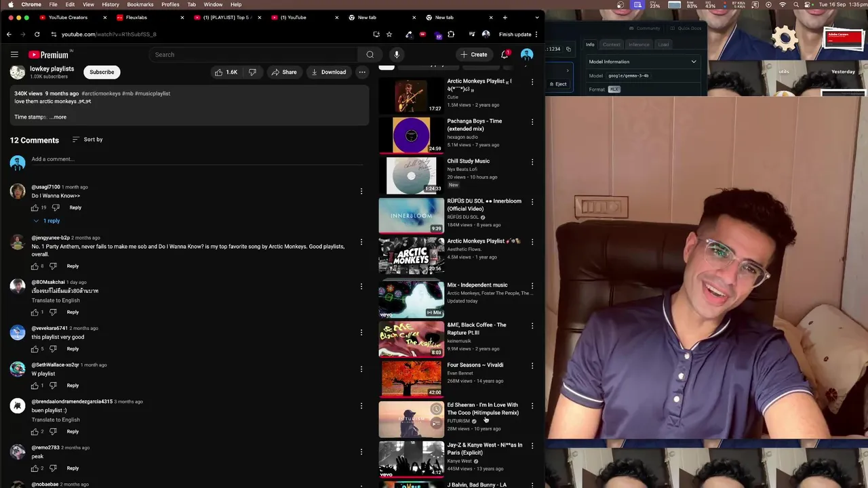This screenshot has width=868, height=488.
Task: Copy the :1234 address in background app
Action: coord(568,49)
